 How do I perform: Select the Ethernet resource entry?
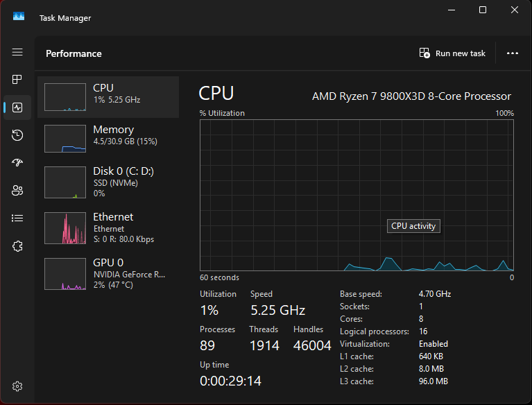point(108,228)
